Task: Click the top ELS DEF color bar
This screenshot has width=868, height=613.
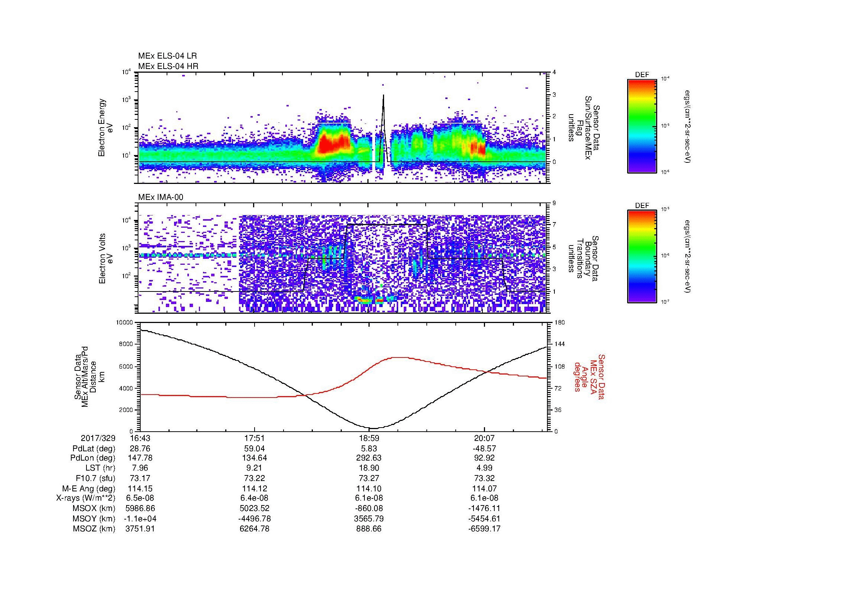Action: 642,126
